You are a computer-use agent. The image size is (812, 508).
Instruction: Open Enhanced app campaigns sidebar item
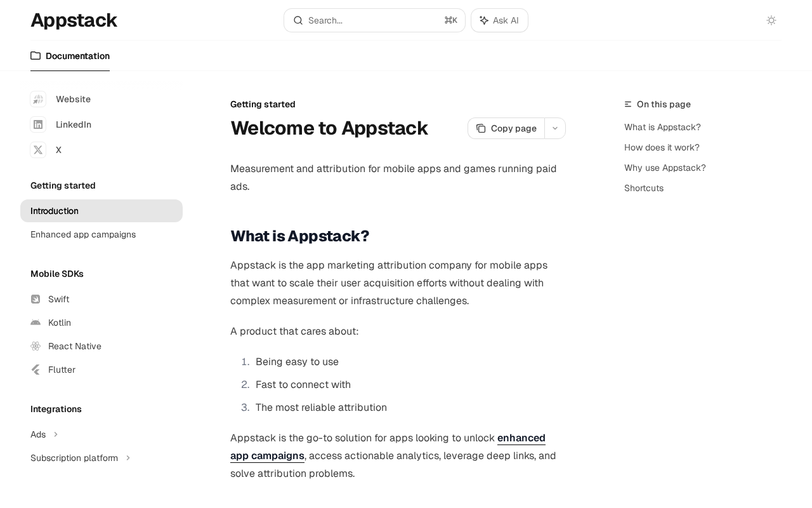point(83,234)
